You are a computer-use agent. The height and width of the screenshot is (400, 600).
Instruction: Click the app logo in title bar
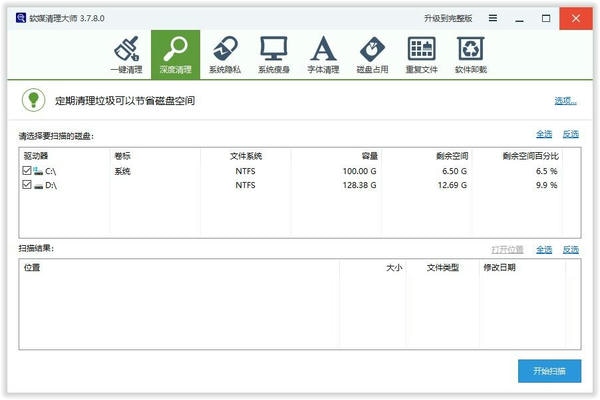pyautogui.click(x=21, y=18)
